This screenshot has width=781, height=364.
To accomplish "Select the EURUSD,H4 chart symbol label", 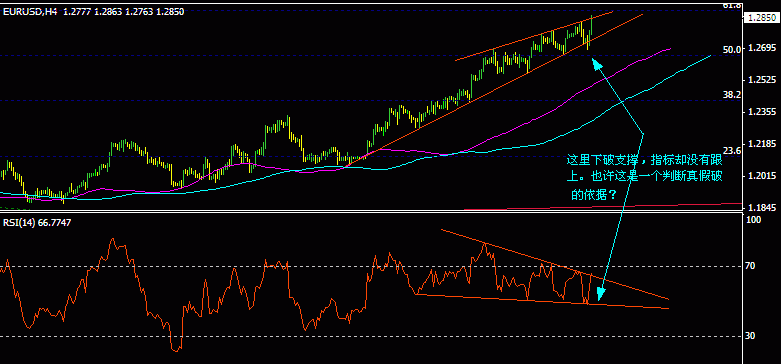I will tap(30, 12).
